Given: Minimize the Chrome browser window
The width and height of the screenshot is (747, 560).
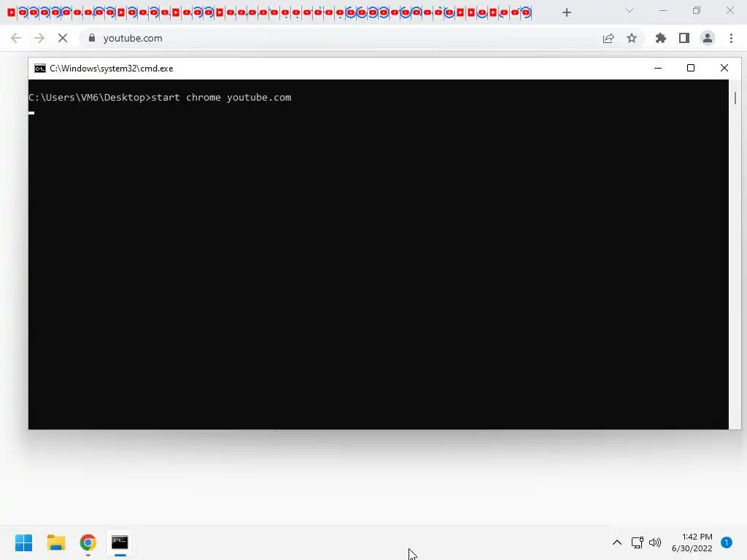Looking at the screenshot, I should [x=663, y=10].
